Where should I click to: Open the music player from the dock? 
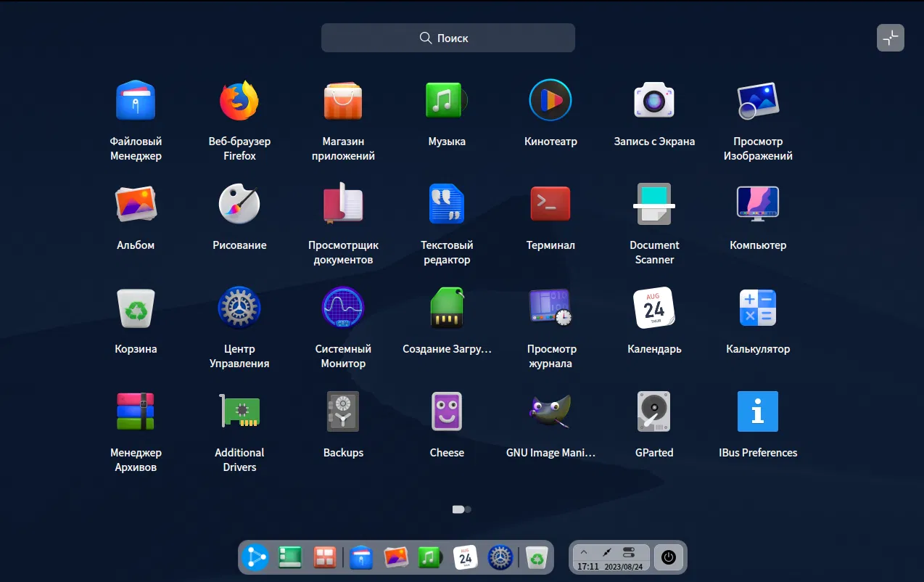coord(430,557)
